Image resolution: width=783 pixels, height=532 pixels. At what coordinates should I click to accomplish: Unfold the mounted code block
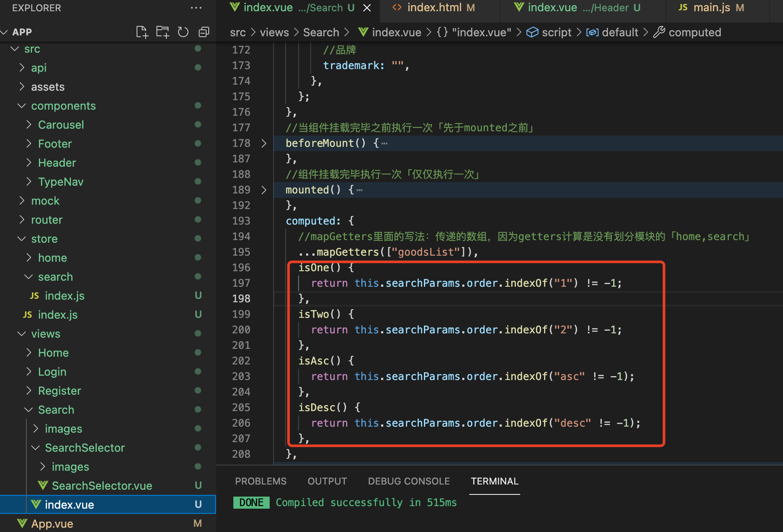coord(264,190)
